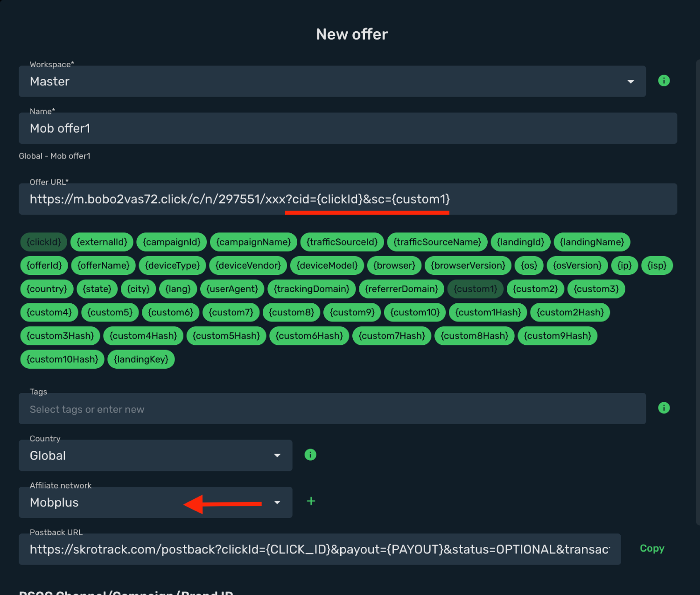Screen dimensions: 700x595
Task: Insert the {deviceModel} token
Action: [327, 266]
